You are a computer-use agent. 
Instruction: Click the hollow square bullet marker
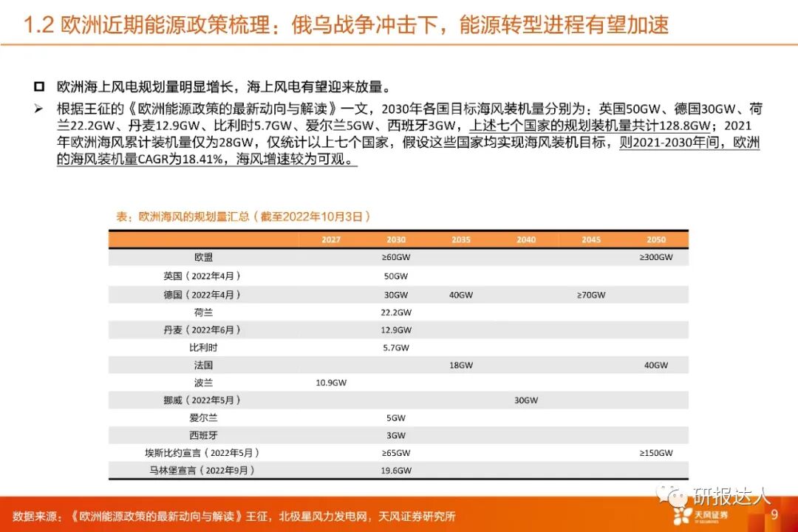tap(39, 86)
